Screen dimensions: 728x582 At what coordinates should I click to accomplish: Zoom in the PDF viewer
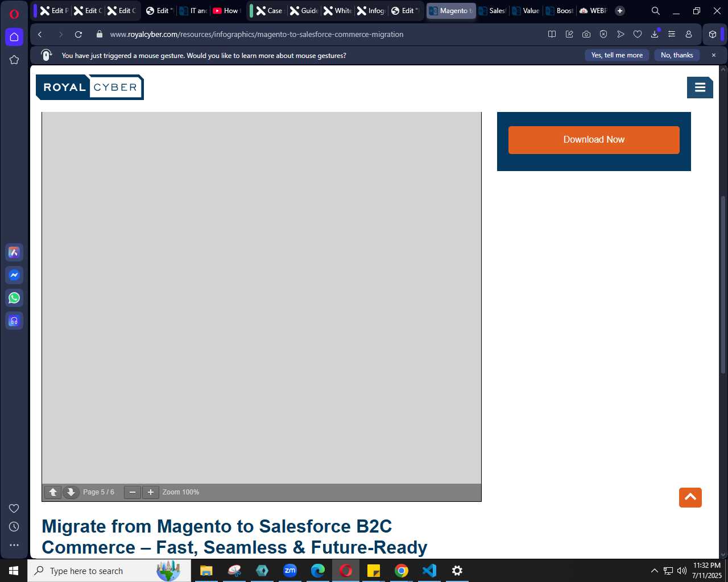click(x=150, y=492)
